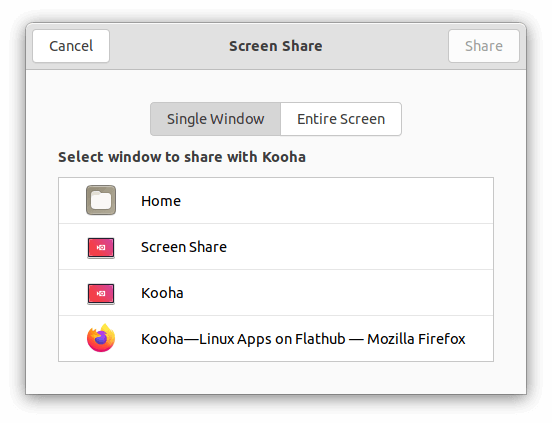Click the Share button in header
The width and height of the screenshot is (552, 423).
[484, 46]
